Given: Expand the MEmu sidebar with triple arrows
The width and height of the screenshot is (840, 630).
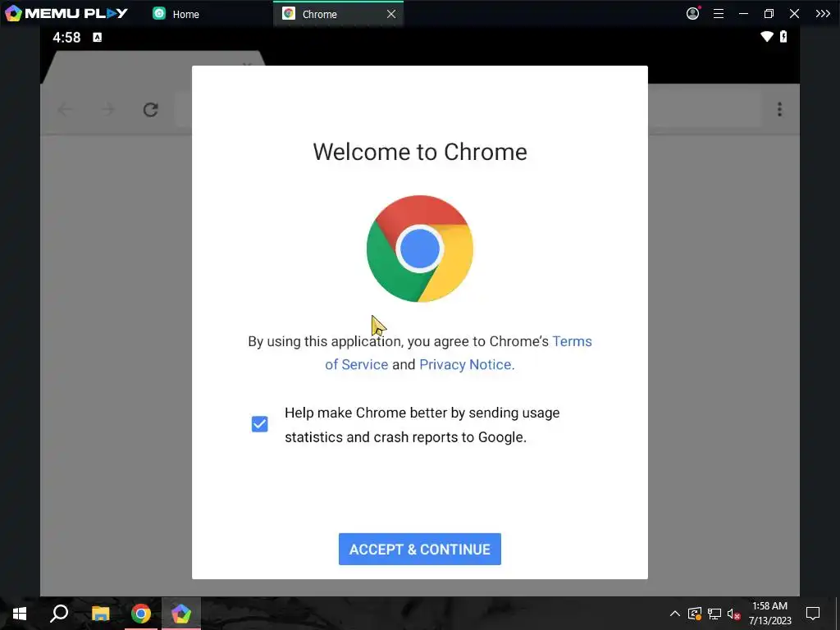Looking at the screenshot, I should [x=822, y=14].
